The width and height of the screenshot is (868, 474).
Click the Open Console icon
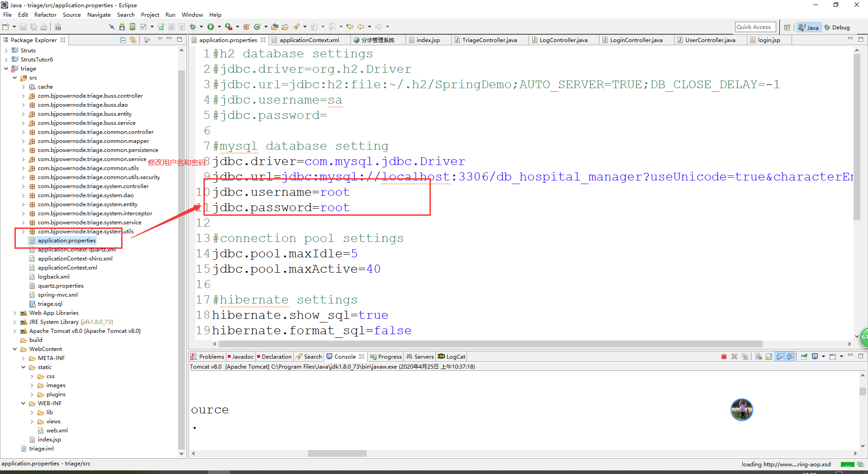click(833, 356)
